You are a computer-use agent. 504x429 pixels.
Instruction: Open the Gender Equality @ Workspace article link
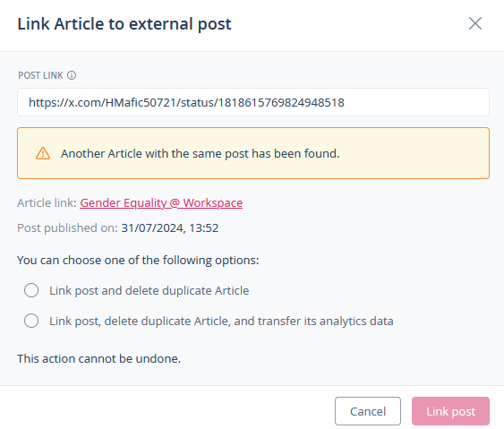click(161, 203)
